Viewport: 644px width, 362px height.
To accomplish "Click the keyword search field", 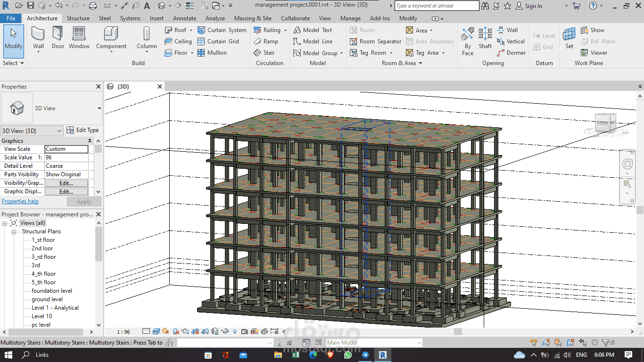I will coord(437,6).
